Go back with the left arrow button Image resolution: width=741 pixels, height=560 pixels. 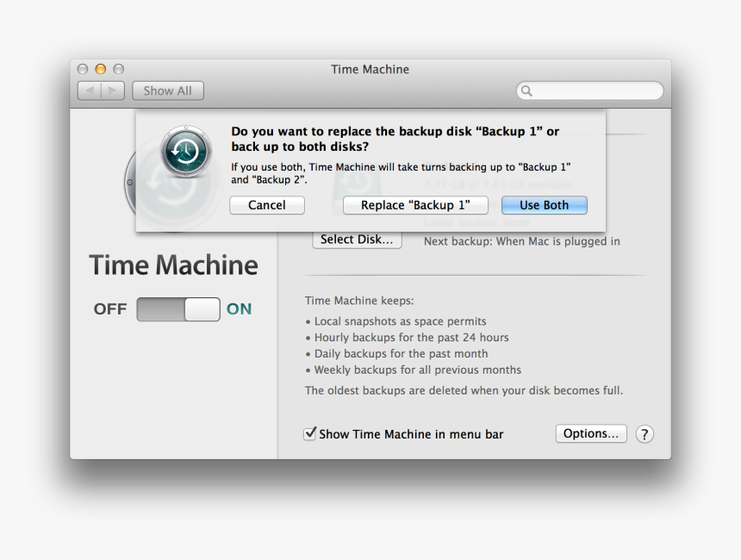[90, 90]
